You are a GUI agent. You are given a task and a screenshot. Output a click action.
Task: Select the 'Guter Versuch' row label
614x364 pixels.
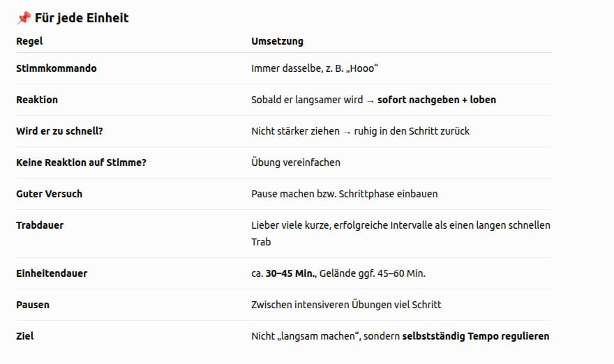[x=50, y=194]
